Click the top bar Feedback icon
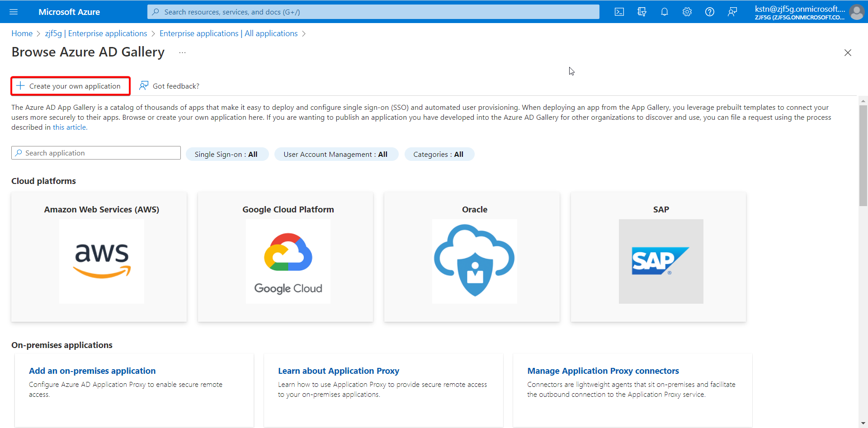Image resolution: width=868 pixels, height=428 pixels. [732, 12]
